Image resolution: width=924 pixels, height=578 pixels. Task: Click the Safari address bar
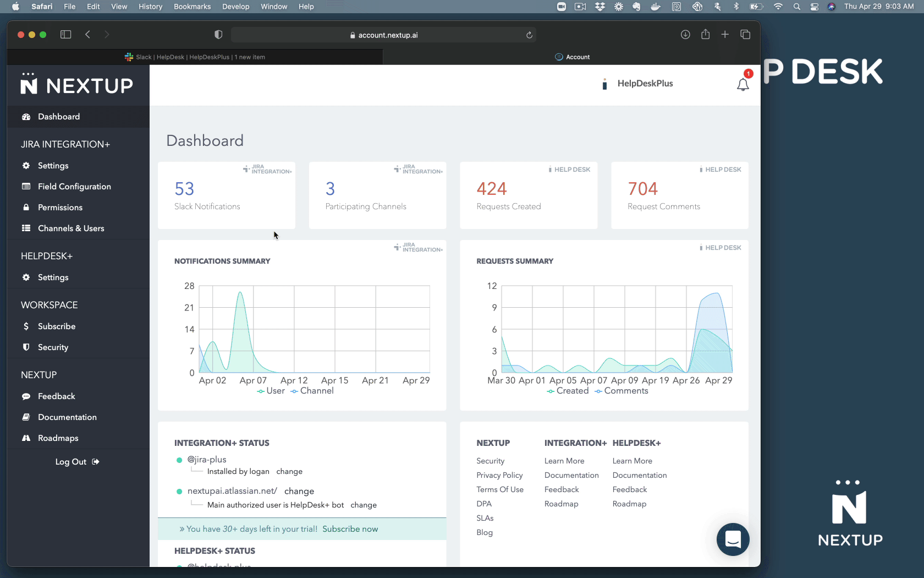pos(383,35)
